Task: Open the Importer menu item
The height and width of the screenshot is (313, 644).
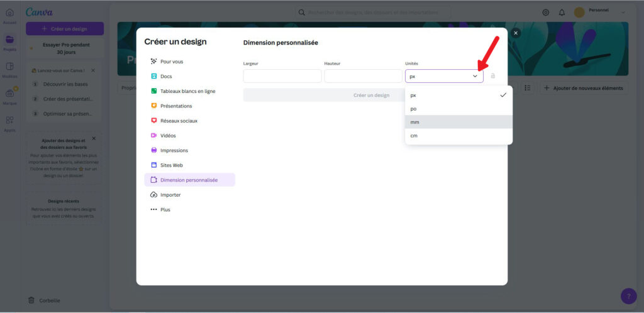Action: pyautogui.click(x=170, y=195)
